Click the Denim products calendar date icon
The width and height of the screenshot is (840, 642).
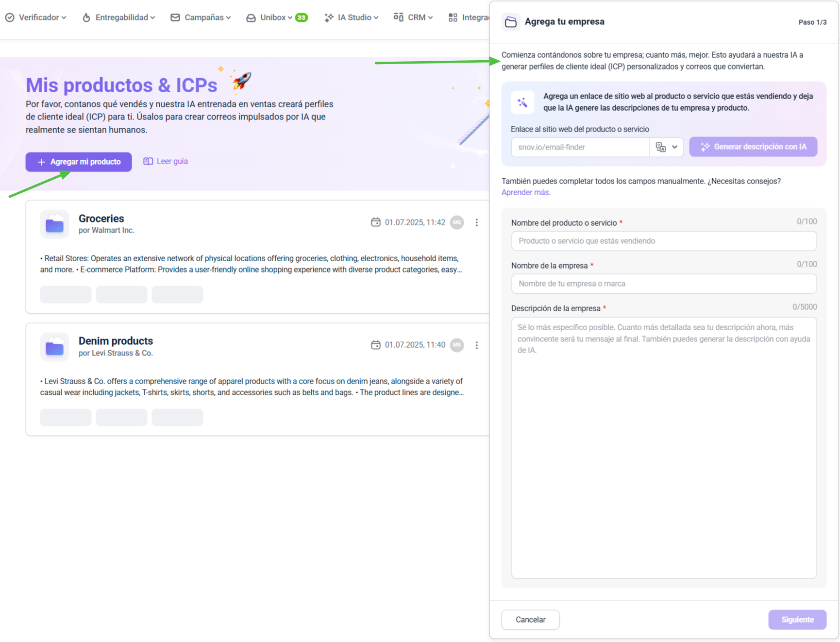click(x=376, y=345)
